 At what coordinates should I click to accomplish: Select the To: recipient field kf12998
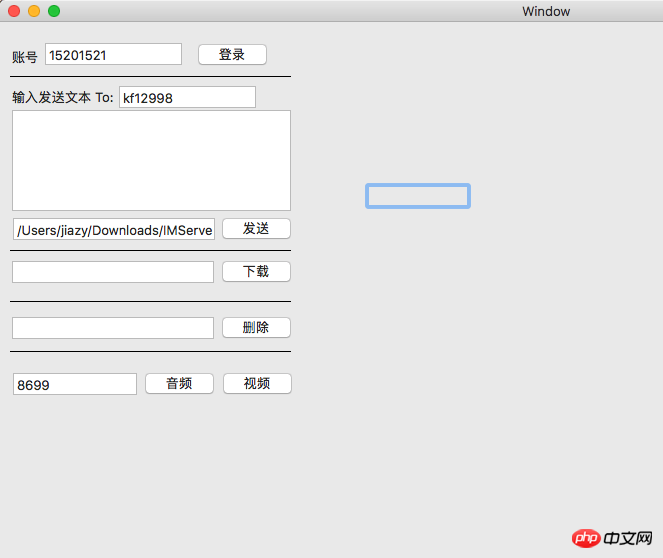point(187,97)
